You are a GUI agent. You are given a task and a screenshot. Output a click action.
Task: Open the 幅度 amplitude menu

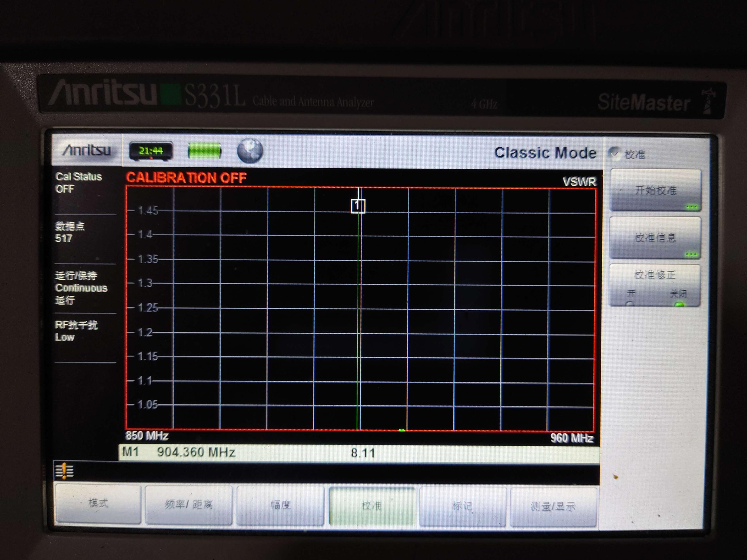(280, 505)
